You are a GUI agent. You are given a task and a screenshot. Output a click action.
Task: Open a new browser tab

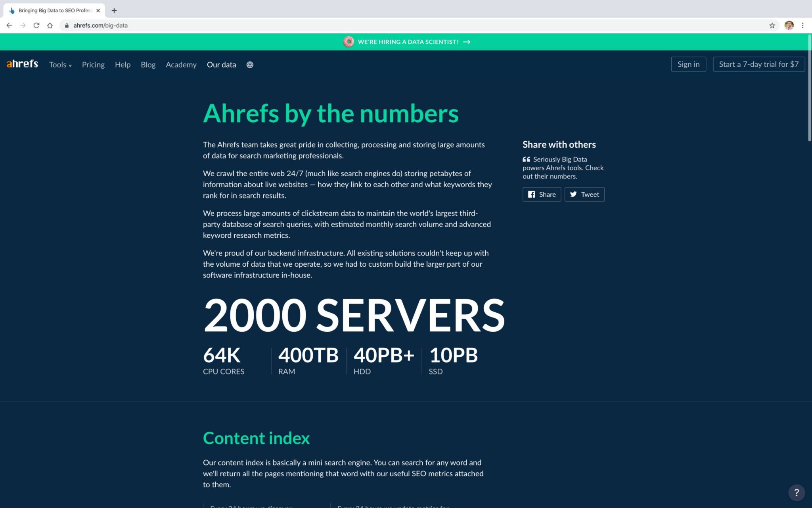click(114, 11)
